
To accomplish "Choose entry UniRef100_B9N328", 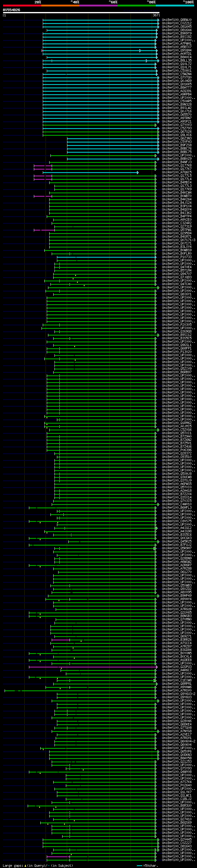I will click(x=176, y=104).
